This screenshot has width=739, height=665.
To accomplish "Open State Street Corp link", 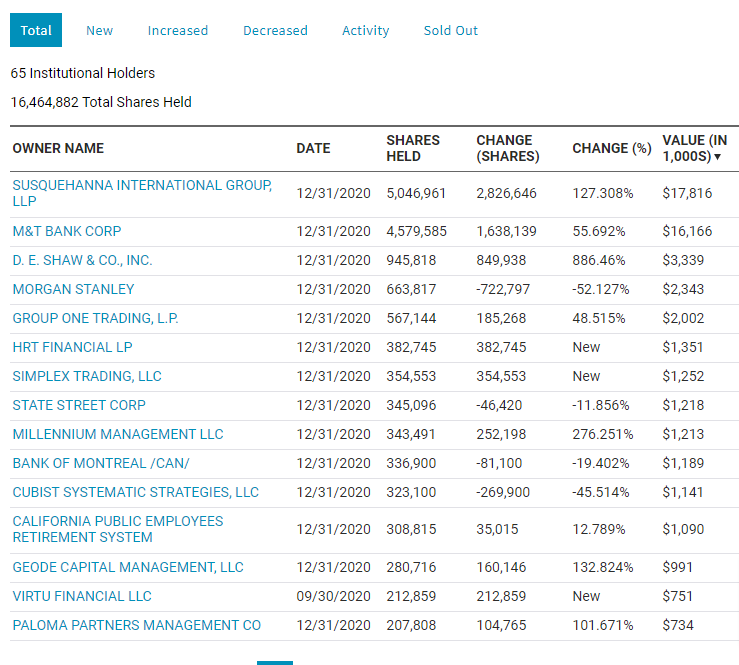I will coord(79,405).
